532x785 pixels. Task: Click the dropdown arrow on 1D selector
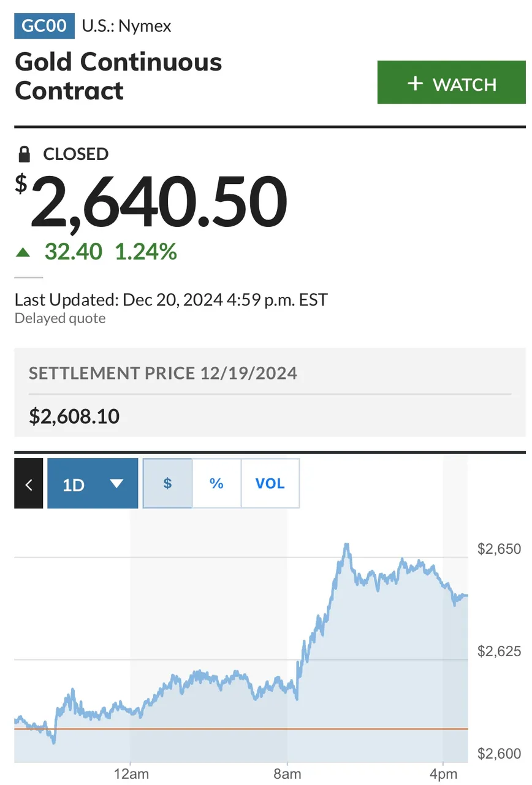(x=116, y=484)
